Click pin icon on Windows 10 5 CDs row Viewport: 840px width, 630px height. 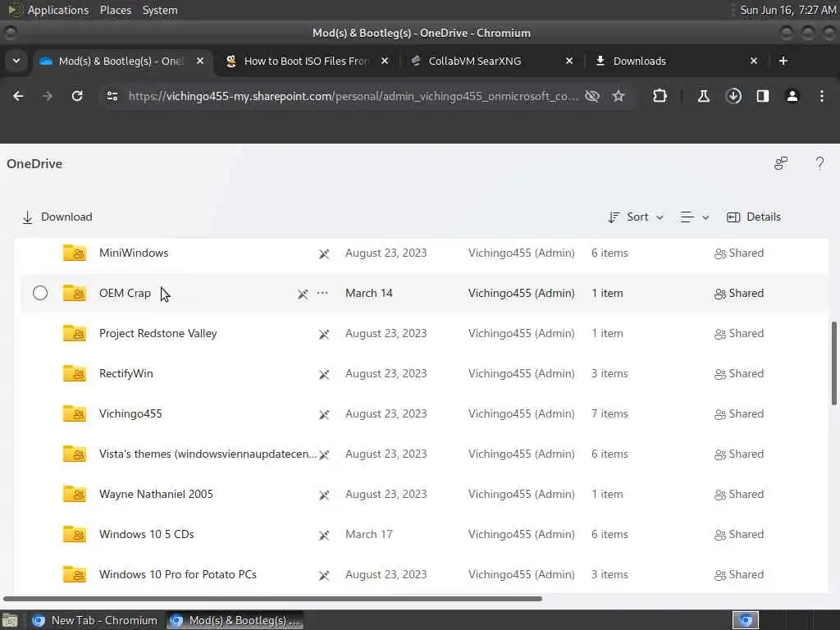324,535
